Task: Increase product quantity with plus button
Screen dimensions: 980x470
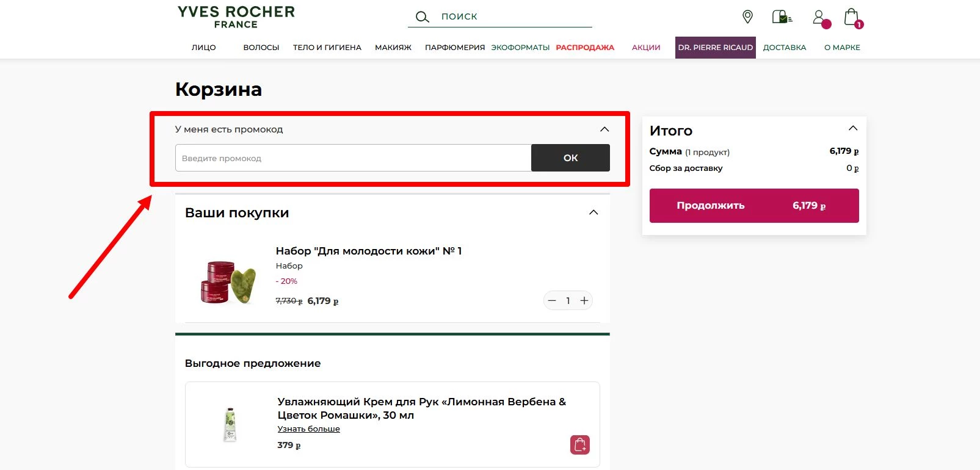Action: click(584, 300)
